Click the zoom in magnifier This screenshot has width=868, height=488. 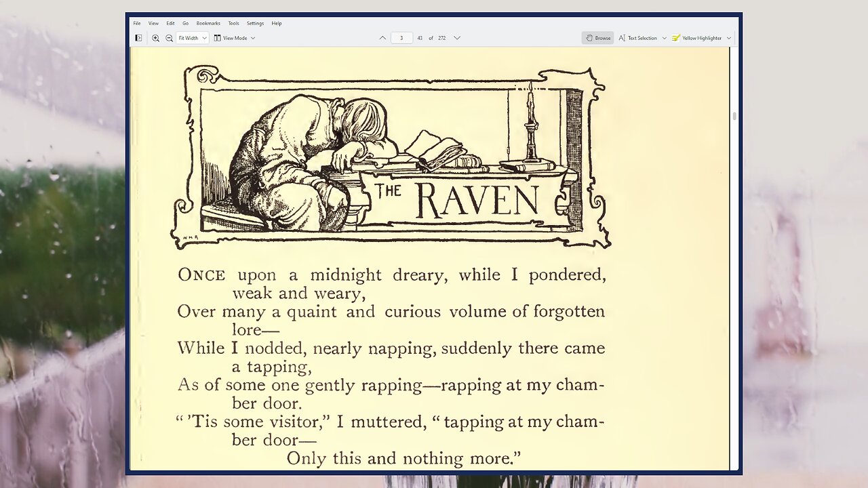(x=155, y=38)
